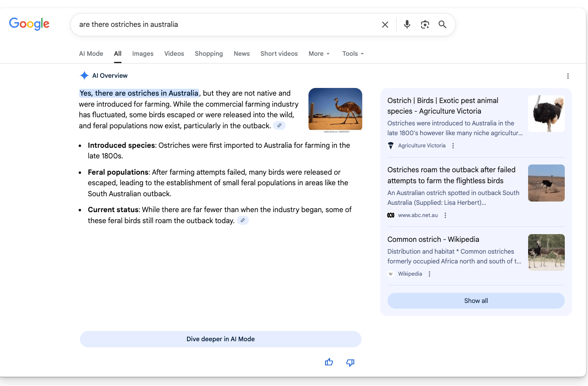Viewport: 588px width, 386px height.
Task: Click the Agriculture Victoria favicon
Action: 391,145
